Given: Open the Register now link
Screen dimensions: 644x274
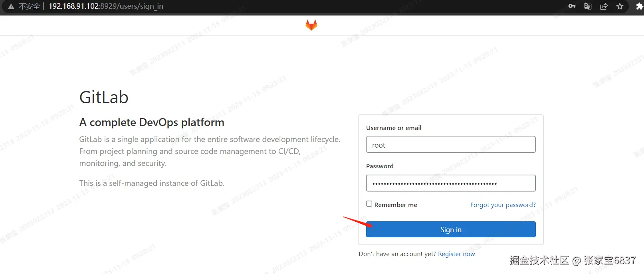Looking at the screenshot, I should 456,254.
